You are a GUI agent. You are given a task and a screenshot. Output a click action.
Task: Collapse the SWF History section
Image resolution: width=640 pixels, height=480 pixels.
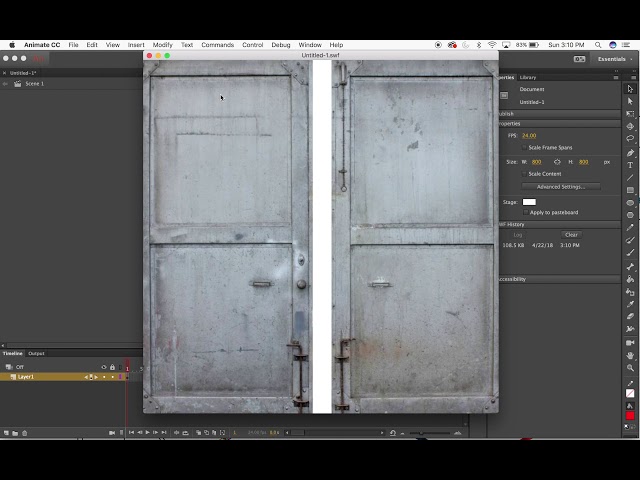pyautogui.click(x=559, y=224)
